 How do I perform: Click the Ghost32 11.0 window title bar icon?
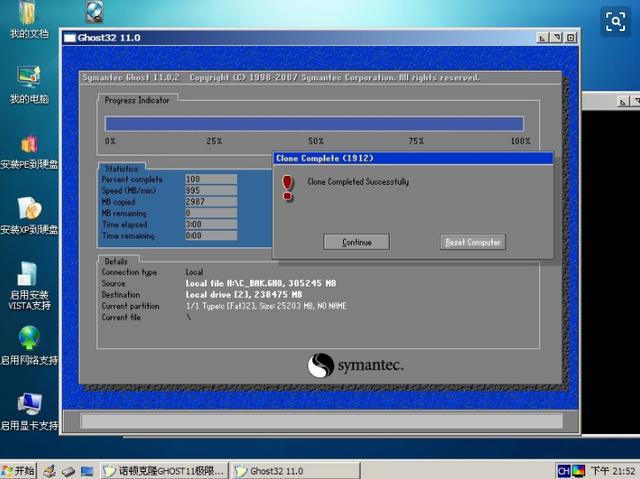pyautogui.click(x=70, y=38)
